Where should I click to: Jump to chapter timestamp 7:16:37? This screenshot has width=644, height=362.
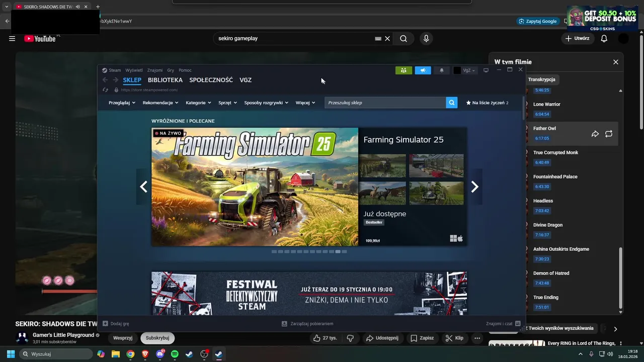[x=542, y=235]
